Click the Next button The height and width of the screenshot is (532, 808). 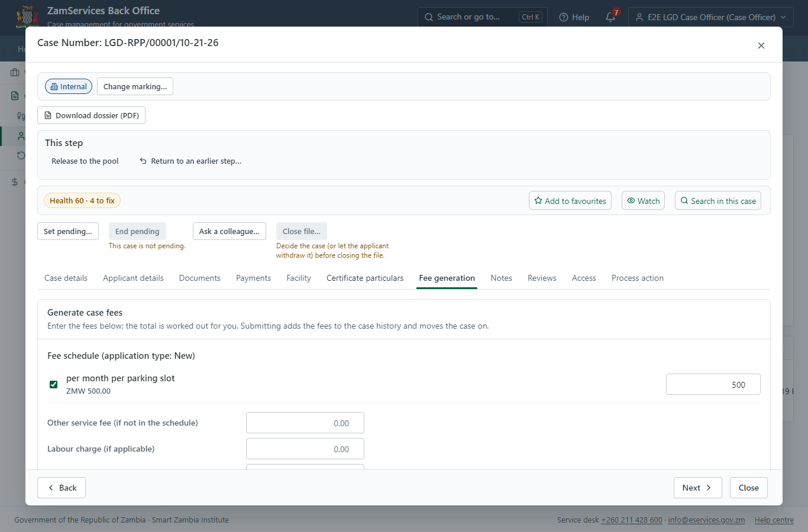698,488
